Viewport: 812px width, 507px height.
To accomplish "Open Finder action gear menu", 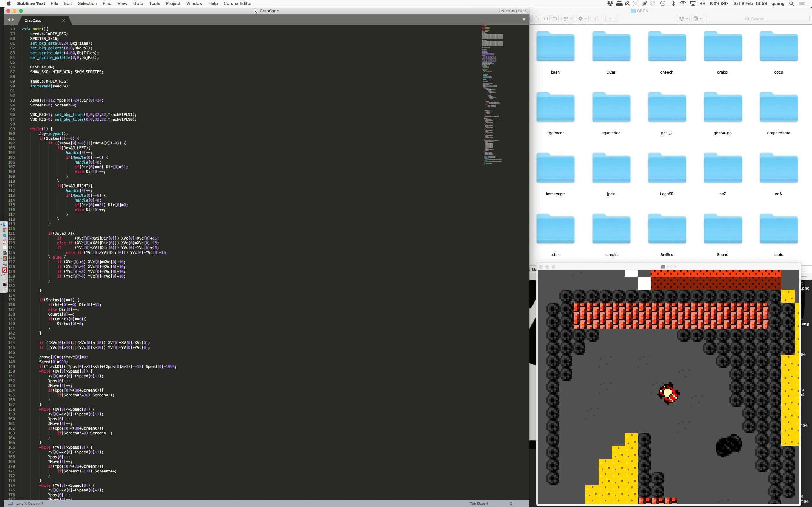I will click(x=582, y=19).
